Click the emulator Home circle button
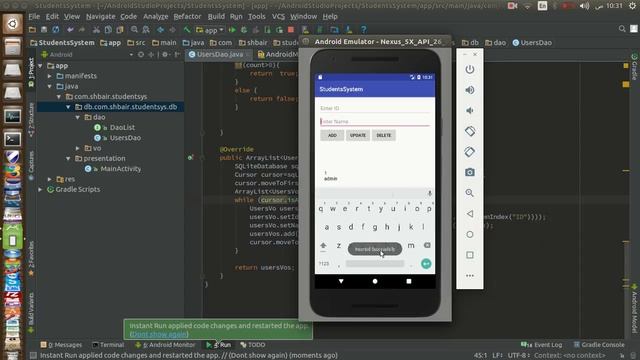 tap(470, 234)
